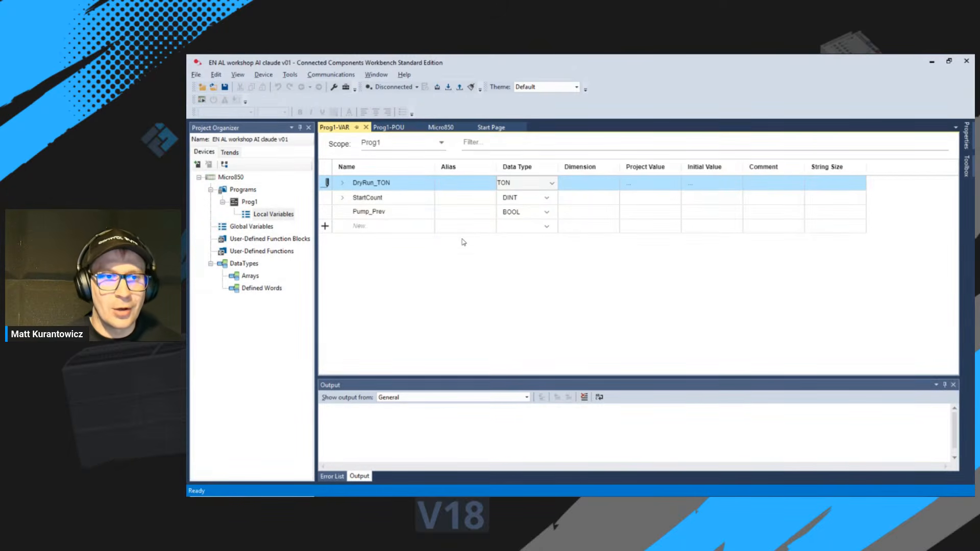Sort by the Data Type column header
980x551 pixels.
517,167
